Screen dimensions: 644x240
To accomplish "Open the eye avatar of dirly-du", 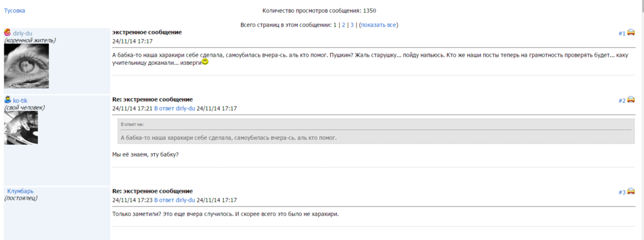I will [26, 66].
